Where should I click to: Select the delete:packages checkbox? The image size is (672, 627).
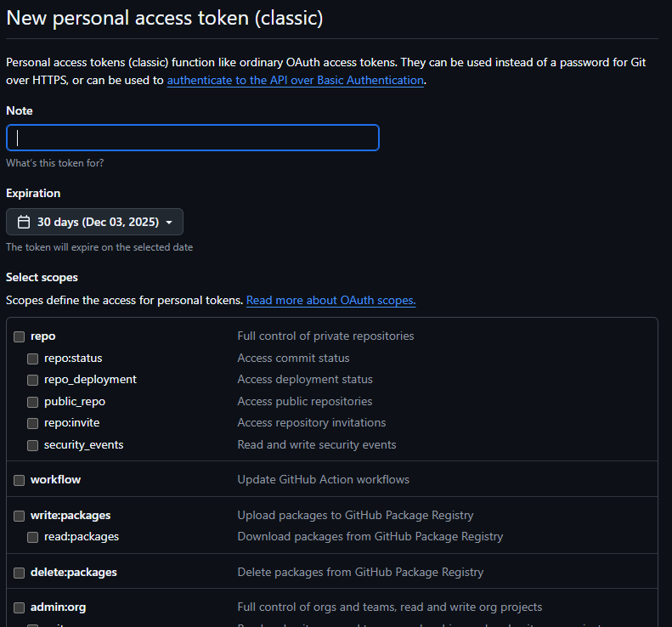coord(19,573)
